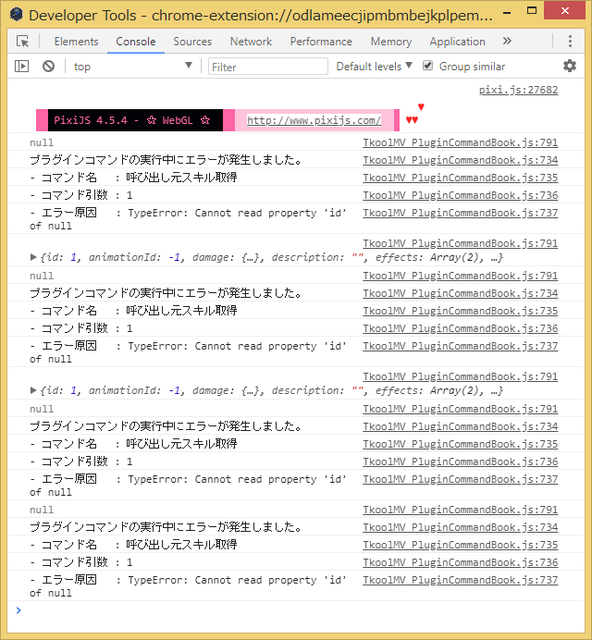Open last TkoolMV_PluginCommandBook.js:737 link

tap(460, 580)
